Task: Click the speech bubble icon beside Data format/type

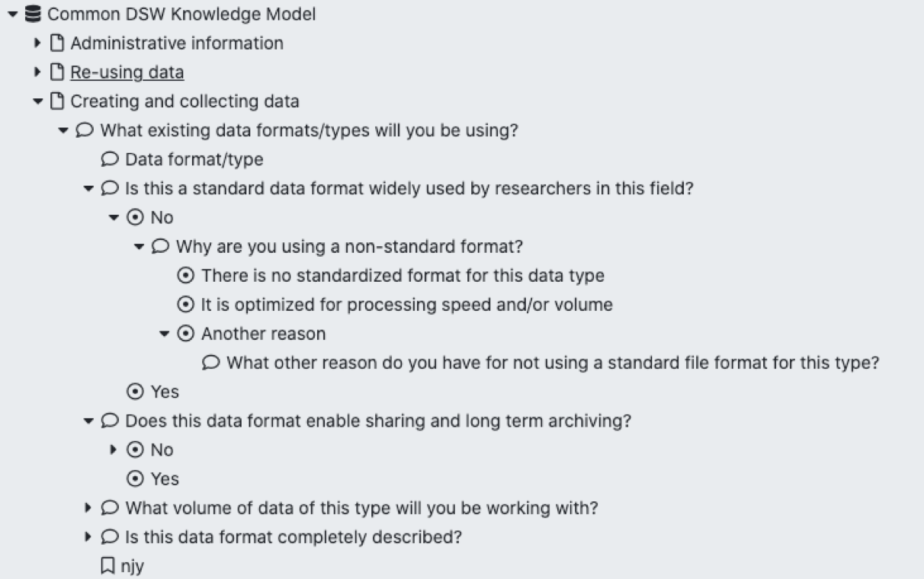Action: [110, 159]
